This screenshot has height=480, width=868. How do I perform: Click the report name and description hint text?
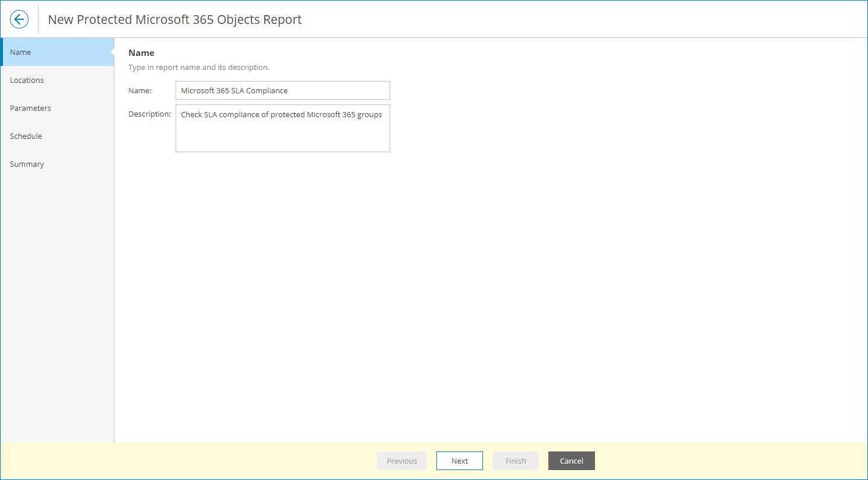tap(198, 67)
